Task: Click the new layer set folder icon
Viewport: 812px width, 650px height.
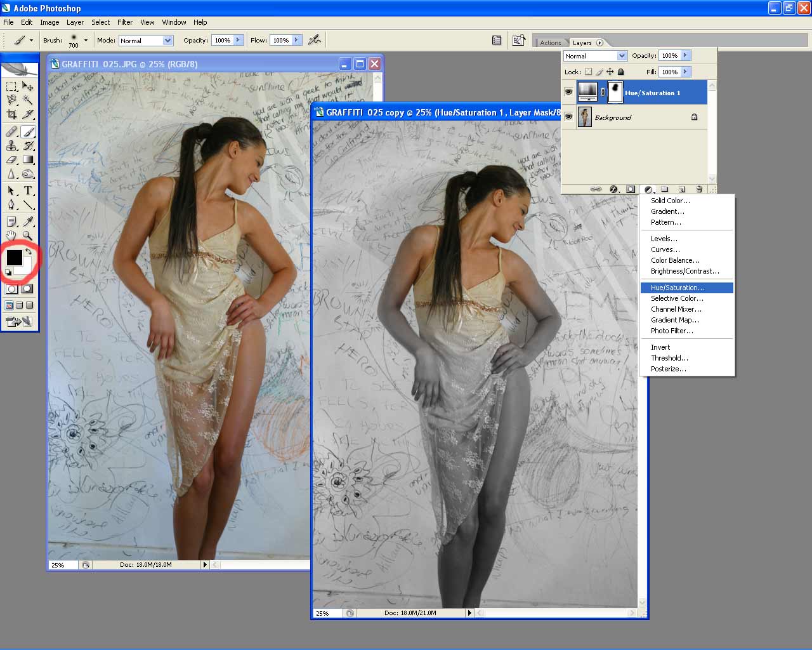Action: (x=665, y=189)
